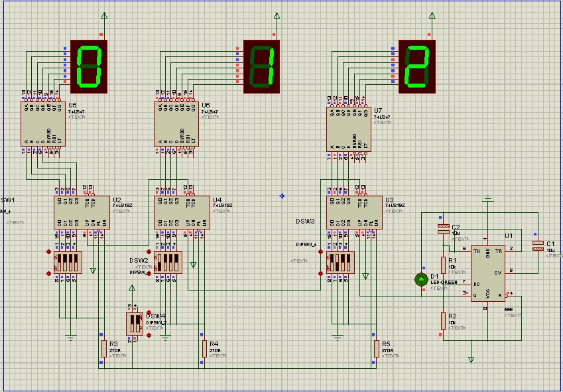Select ground symbol above the 555 timer
The height and width of the screenshot is (392, 563).
tap(487, 198)
